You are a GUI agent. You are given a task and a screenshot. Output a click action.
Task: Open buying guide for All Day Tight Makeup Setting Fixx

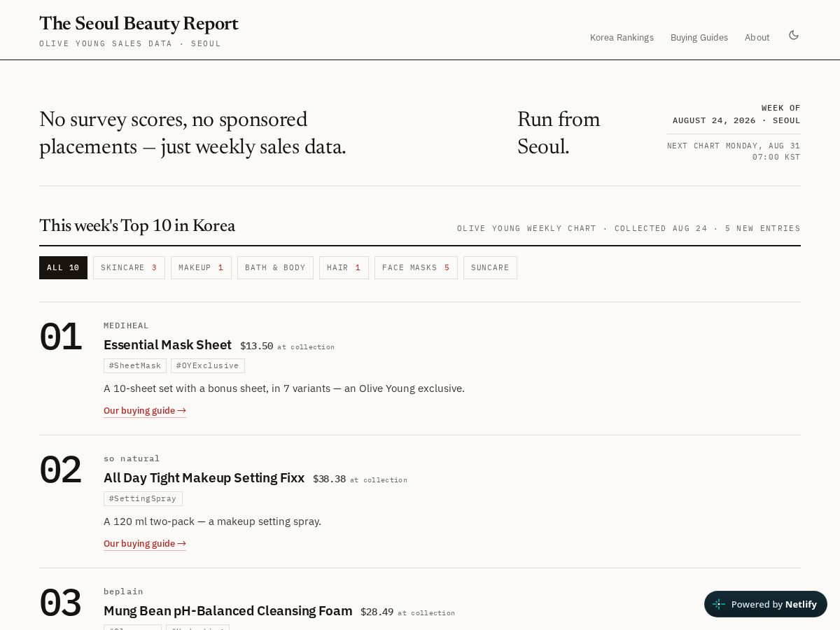click(145, 544)
